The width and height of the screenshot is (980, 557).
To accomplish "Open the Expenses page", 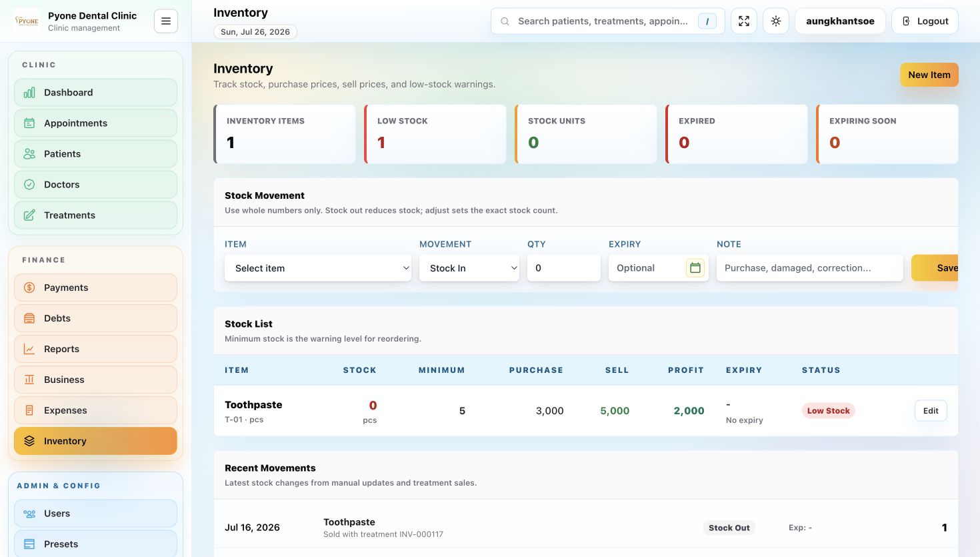I will pyautogui.click(x=95, y=410).
